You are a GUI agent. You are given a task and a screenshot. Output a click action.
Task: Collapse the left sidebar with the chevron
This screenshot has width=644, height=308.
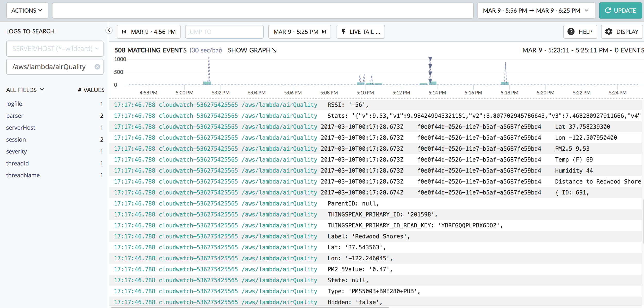[x=109, y=30]
